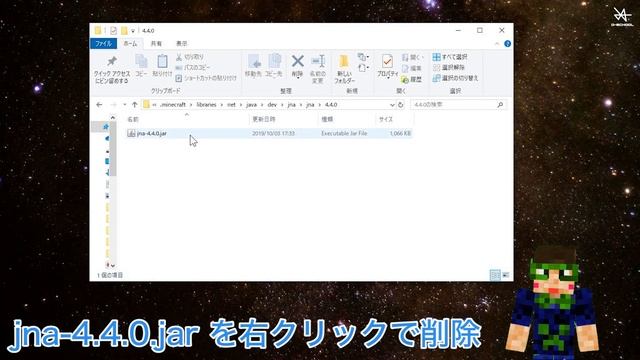Close the 4.4.0 Explorer window

(x=502, y=31)
